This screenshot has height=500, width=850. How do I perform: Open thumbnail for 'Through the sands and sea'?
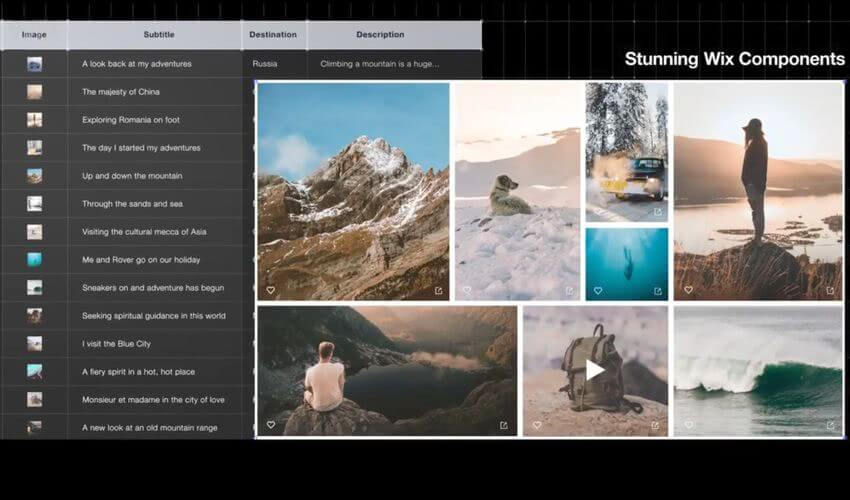click(35, 204)
